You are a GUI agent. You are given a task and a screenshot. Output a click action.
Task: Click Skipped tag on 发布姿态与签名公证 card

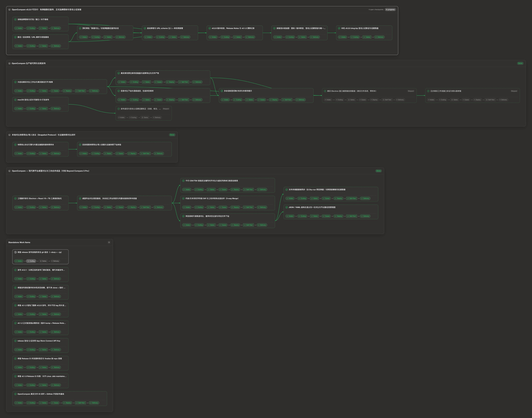pos(166,109)
